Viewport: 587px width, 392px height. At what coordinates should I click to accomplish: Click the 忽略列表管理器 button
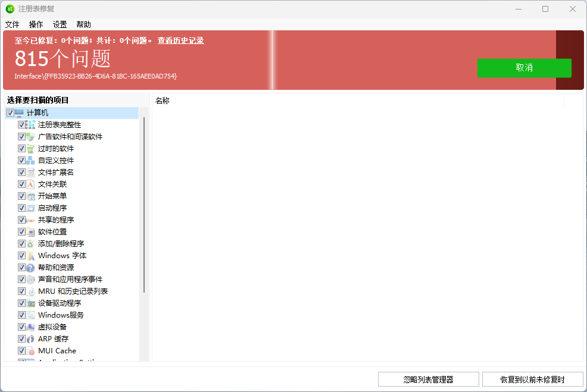click(428, 380)
